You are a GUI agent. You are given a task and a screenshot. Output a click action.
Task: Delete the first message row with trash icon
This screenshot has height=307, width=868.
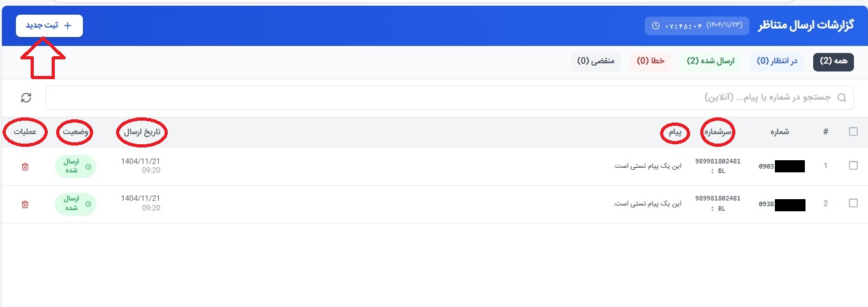coord(25,167)
